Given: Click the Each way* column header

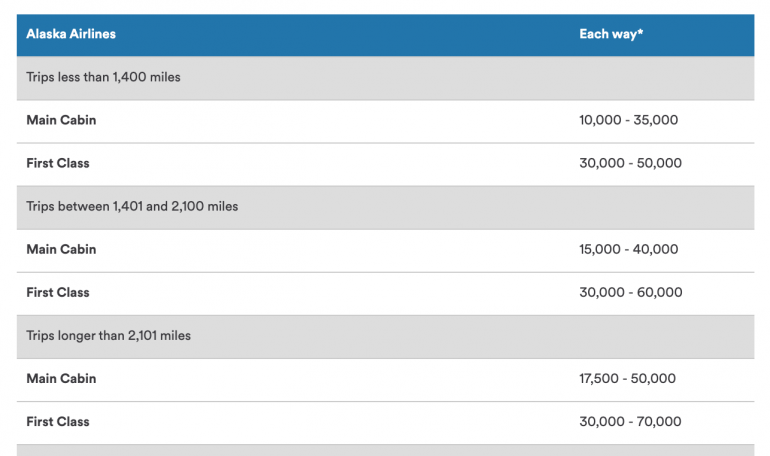Looking at the screenshot, I should [610, 34].
